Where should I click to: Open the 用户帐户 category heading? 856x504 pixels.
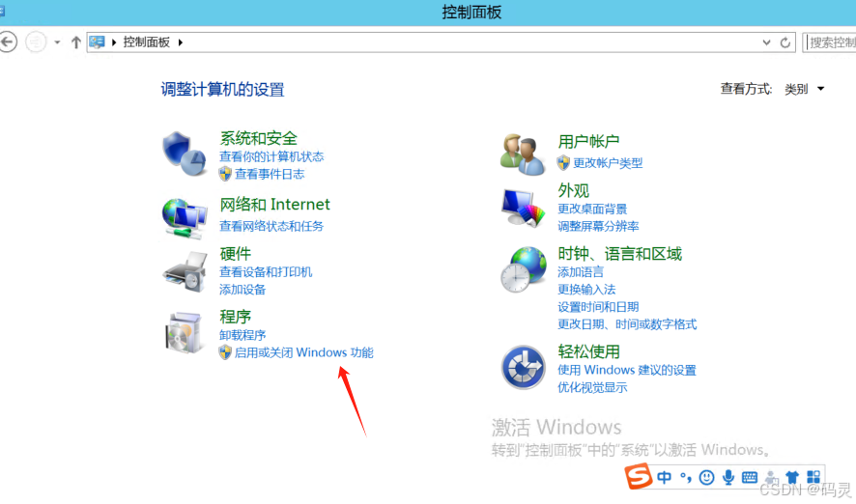[x=588, y=142]
